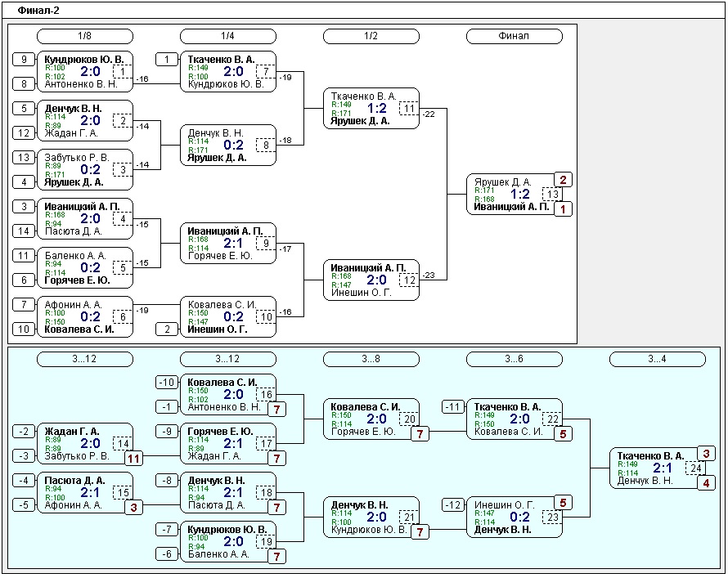The image size is (728, 578).
Task: Click the Финал round header
Action: pos(514,36)
